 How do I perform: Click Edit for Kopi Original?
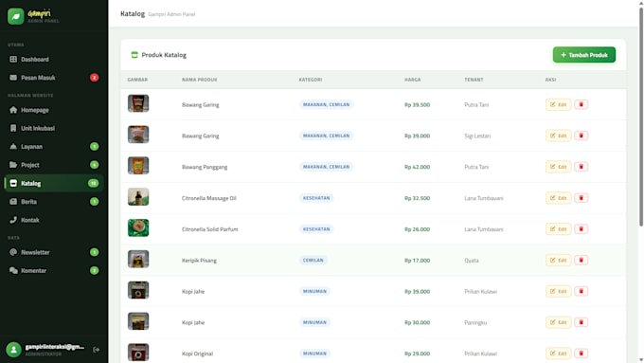coord(558,354)
